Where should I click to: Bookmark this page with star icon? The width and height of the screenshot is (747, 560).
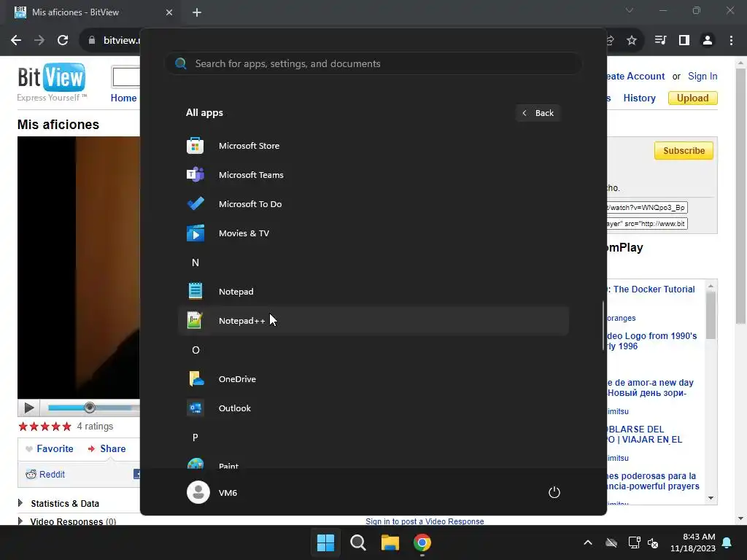632,41
